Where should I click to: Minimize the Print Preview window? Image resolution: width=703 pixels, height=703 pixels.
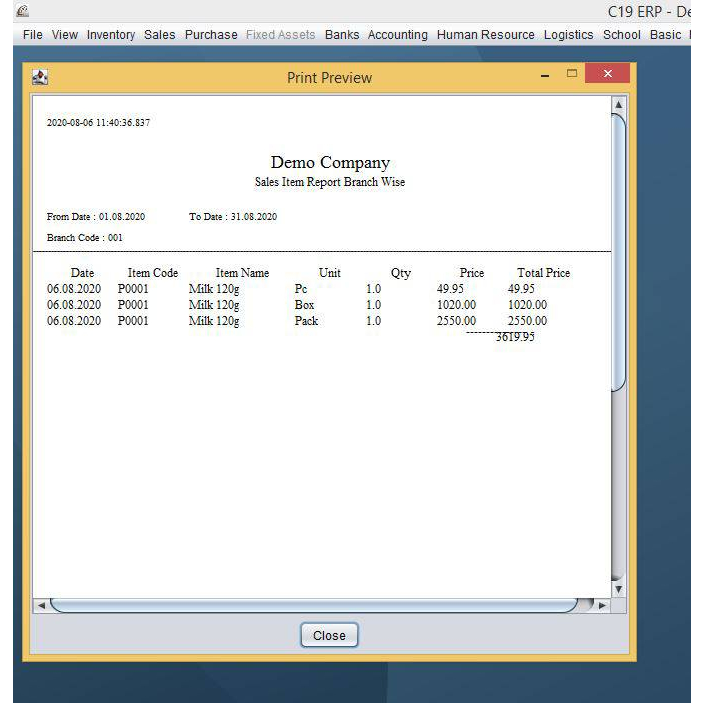click(545, 76)
